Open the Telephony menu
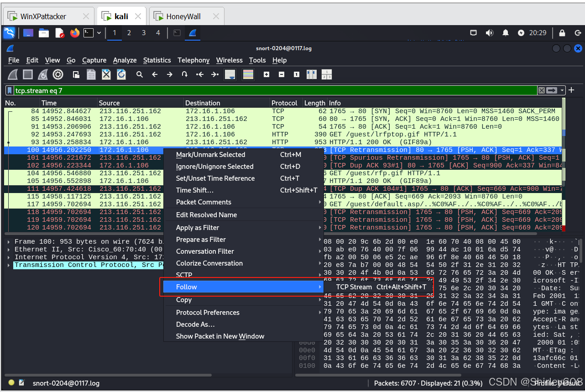Image resolution: width=585 pixels, height=392 pixels. click(x=193, y=60)
